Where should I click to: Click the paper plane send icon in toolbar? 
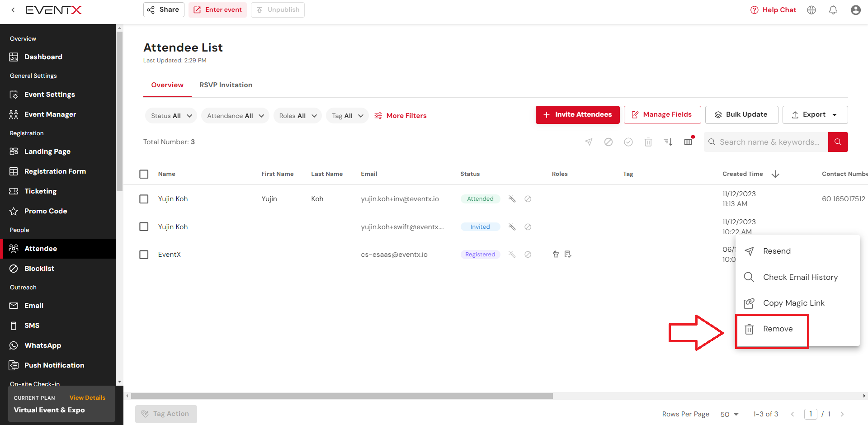coord(588,142)
